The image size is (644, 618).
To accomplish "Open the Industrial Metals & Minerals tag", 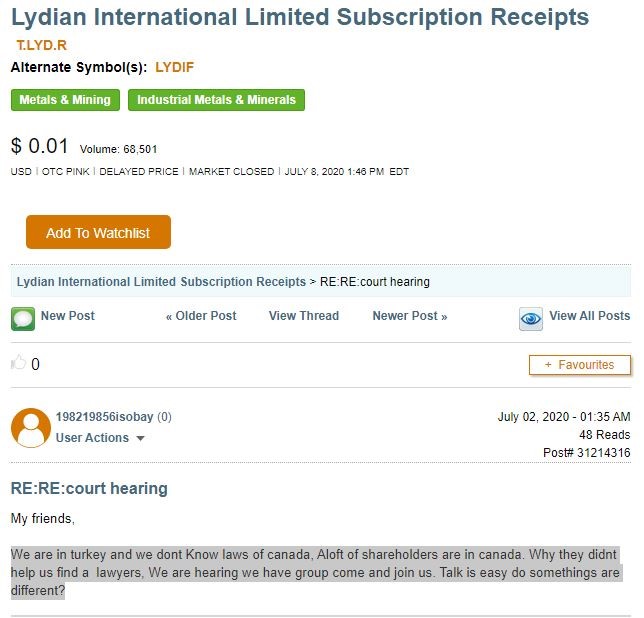I will pyautogui.click(x=216, y=100).
